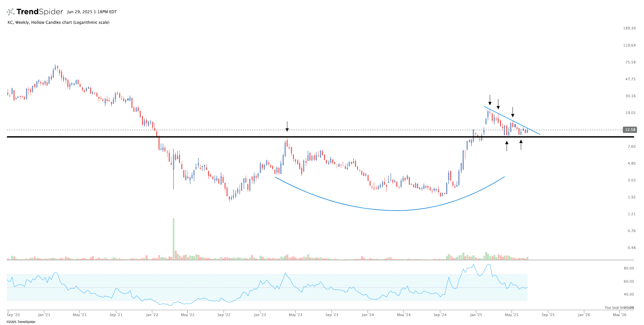Open the ©2025 TrendSpider copyright link
This screenshot has width=644, height=325.
point(21,322)
